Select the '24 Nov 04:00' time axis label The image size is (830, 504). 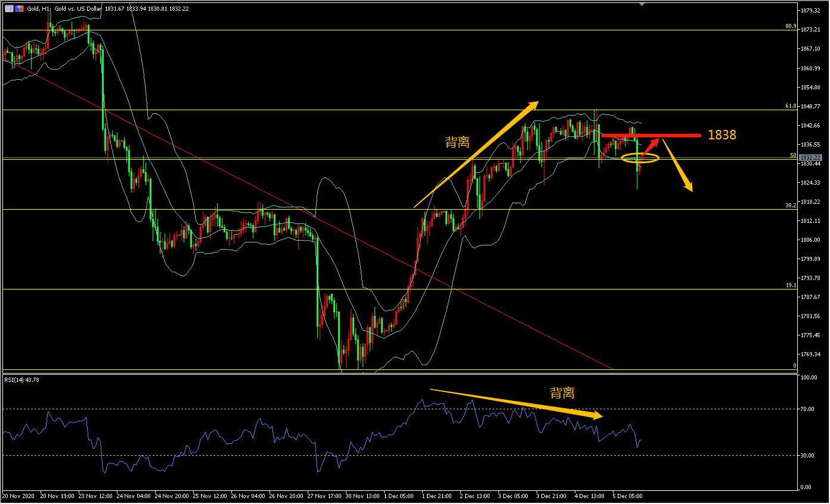click(134, 496)
